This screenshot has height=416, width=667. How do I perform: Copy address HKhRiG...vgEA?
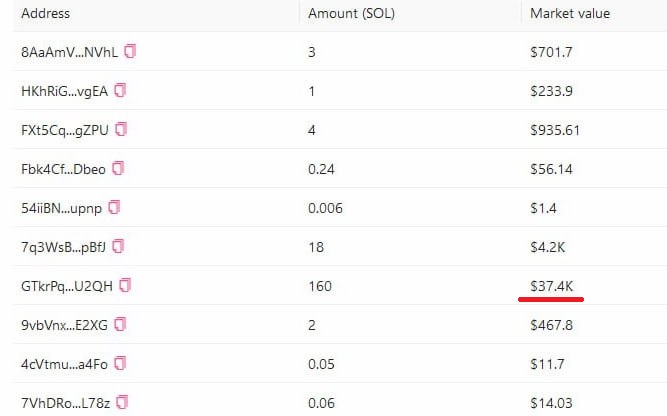click(x=120, y=90)
